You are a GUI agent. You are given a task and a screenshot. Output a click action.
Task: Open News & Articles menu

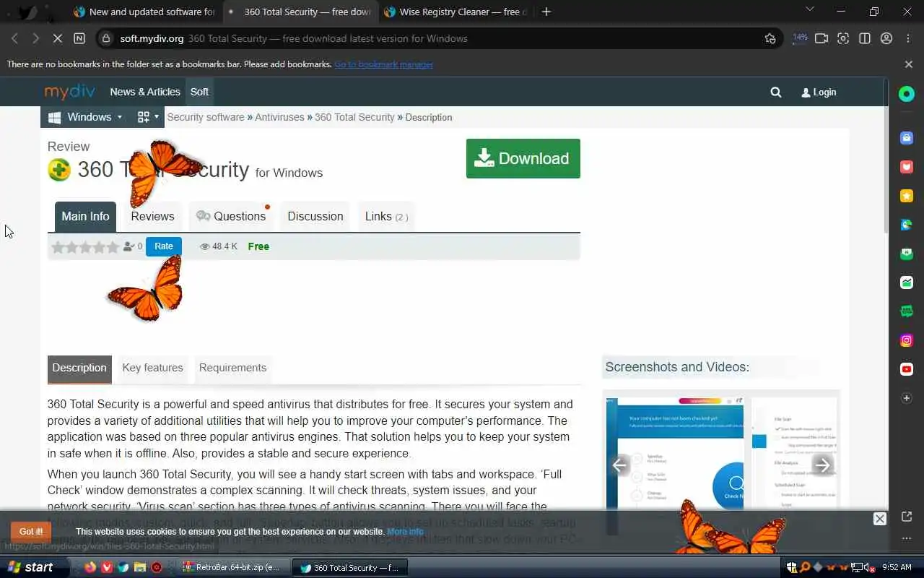coord(145,92)
